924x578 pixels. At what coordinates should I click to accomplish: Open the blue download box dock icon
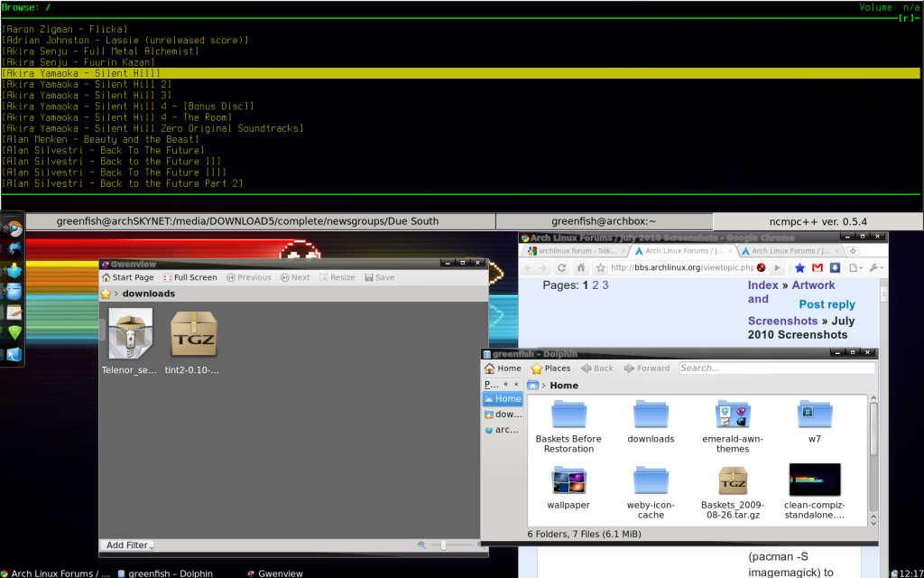click(13, 271)
